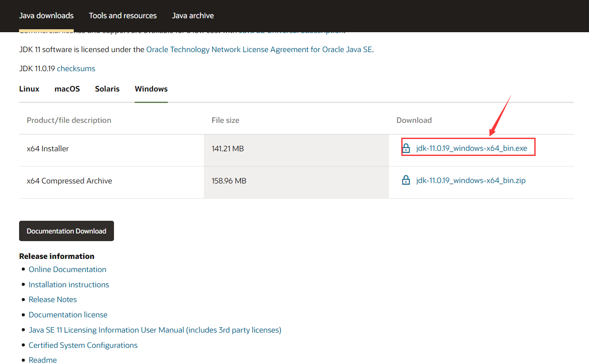Open the Documentation license link
The image size is (589, 364).
coord(68,315)
